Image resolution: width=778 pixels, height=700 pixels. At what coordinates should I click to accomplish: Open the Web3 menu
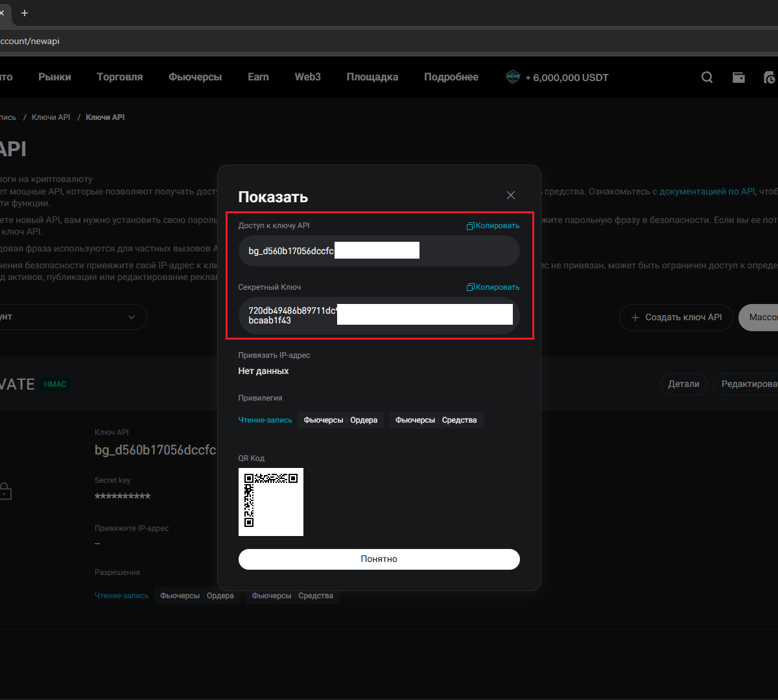308,76
